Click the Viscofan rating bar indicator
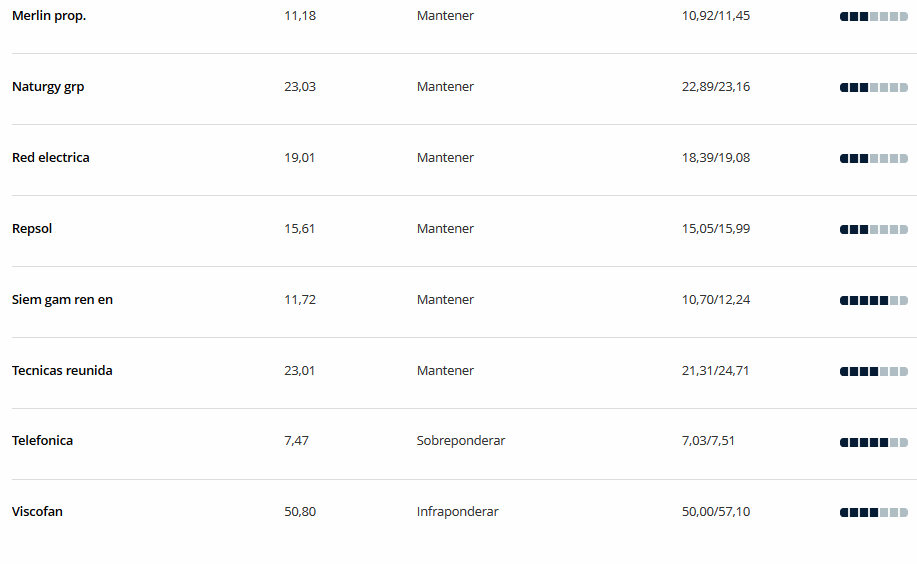 point(874,513)
